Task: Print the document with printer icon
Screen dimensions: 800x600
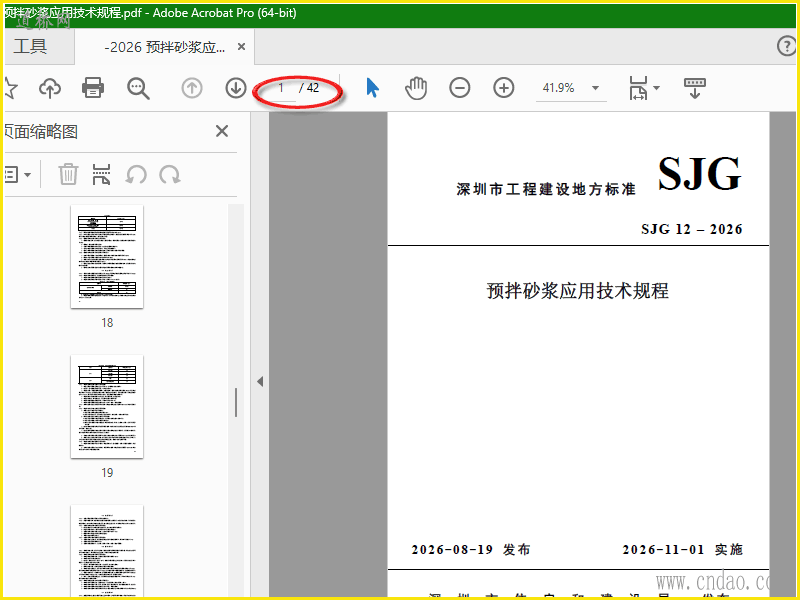Action: click(93, 88)
